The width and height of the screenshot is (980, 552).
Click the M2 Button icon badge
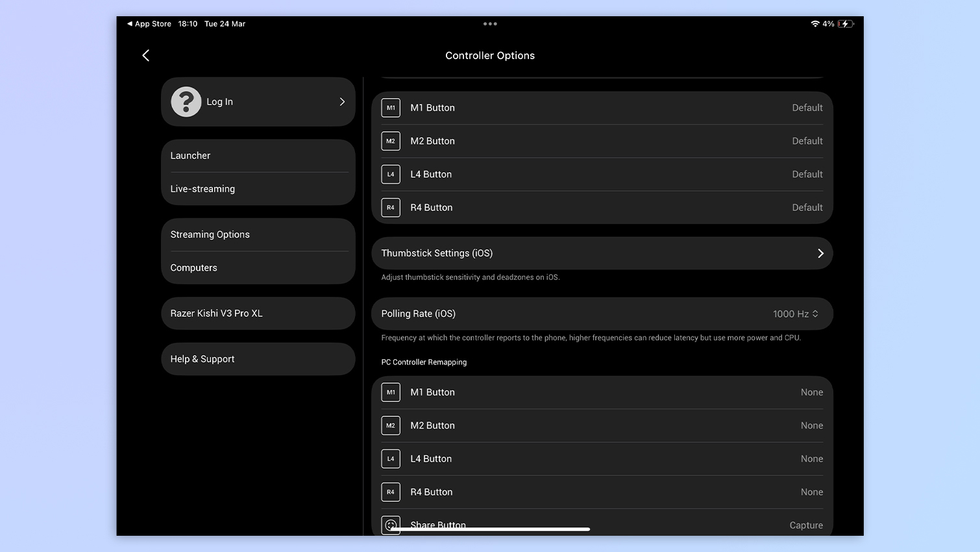point(391,141)
